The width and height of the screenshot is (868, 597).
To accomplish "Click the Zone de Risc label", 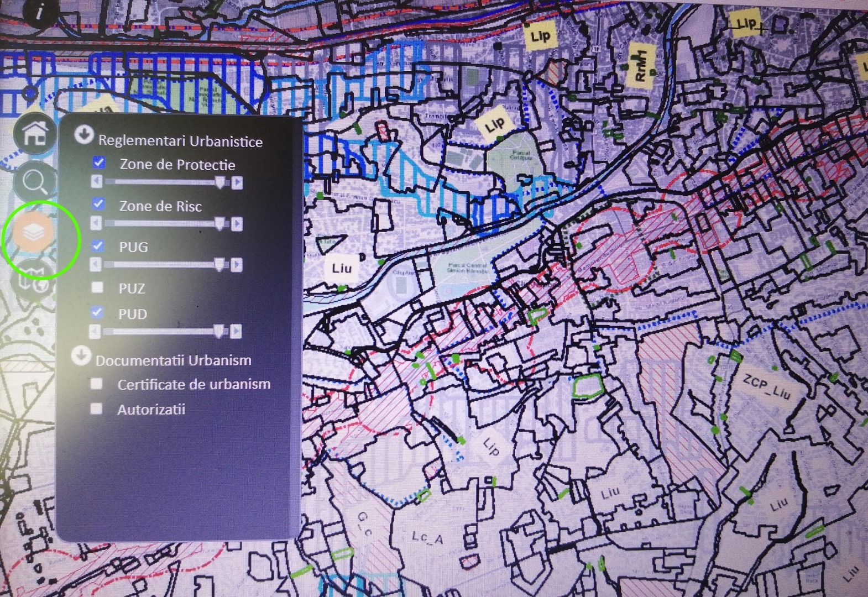I will pyautogui.click(x=160, y=206).
